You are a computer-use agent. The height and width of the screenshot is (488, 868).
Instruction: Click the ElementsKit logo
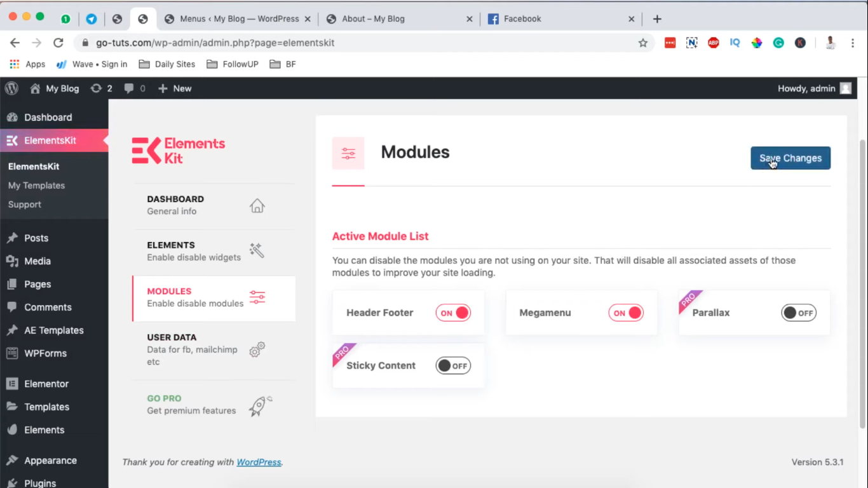179,151
